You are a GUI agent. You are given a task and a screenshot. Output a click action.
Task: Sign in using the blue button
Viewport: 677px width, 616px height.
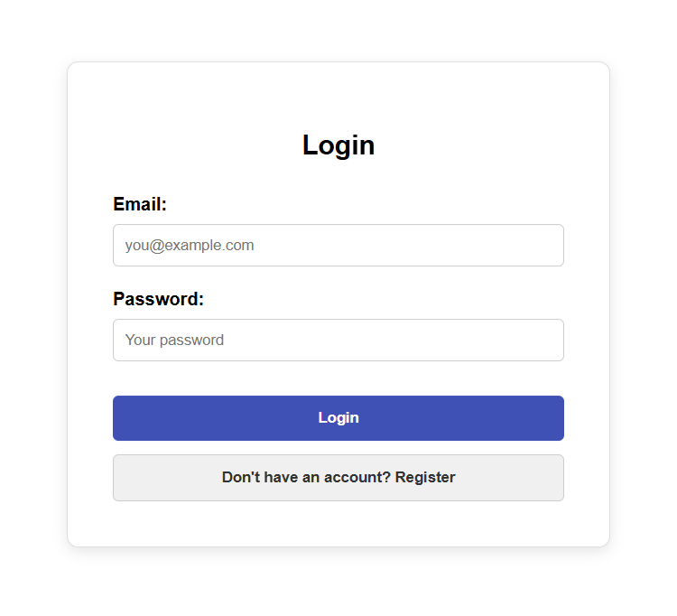tap(338, 418)
